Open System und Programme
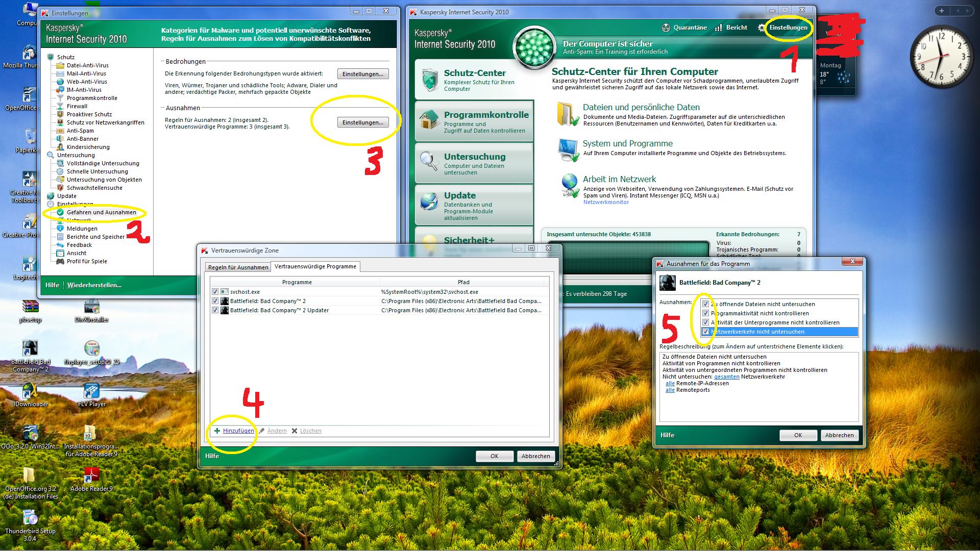Screen dimensions: 980x551 coord(627,143)
